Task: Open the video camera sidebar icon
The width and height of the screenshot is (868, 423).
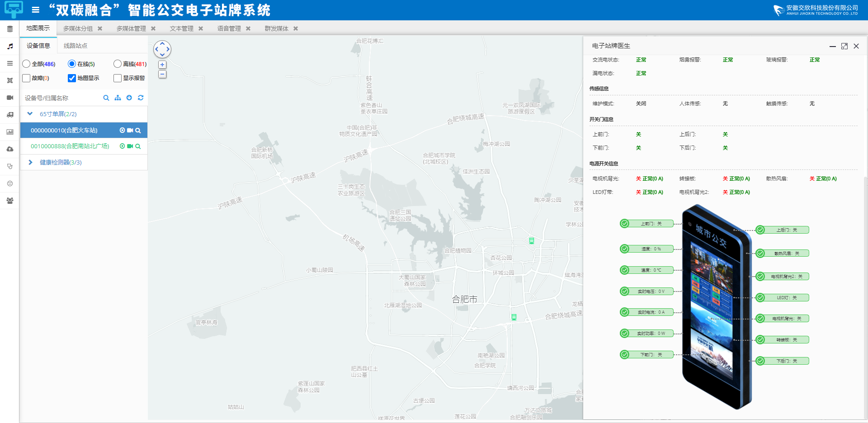Action: click(x=10, y=98)
